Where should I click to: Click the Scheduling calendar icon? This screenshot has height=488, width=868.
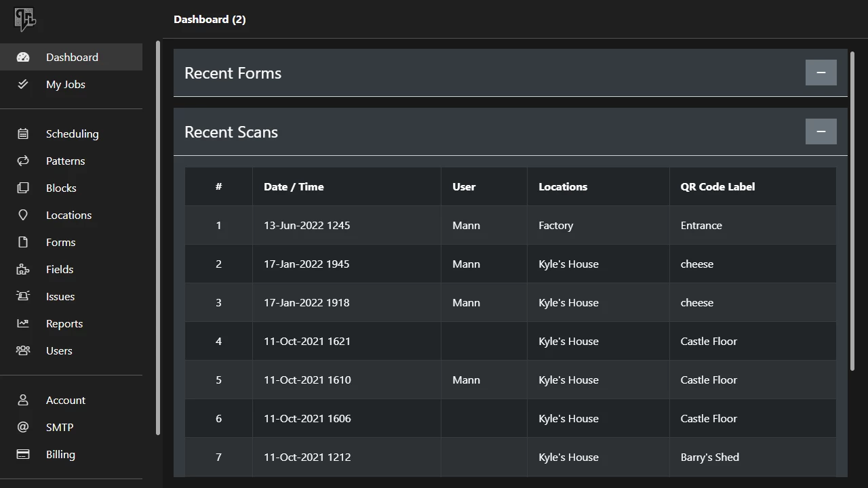coord(23,134)
